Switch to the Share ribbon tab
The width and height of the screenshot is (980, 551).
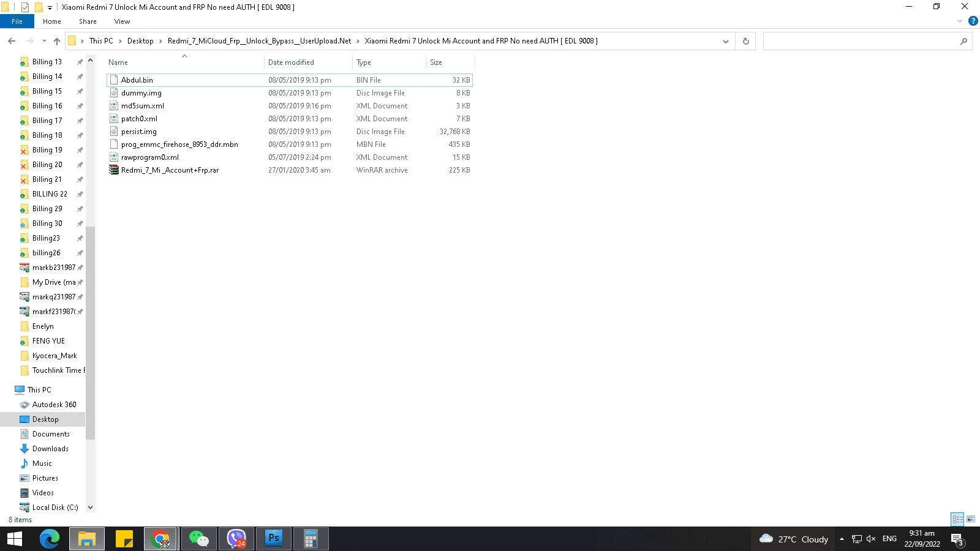tap(88, 21)
